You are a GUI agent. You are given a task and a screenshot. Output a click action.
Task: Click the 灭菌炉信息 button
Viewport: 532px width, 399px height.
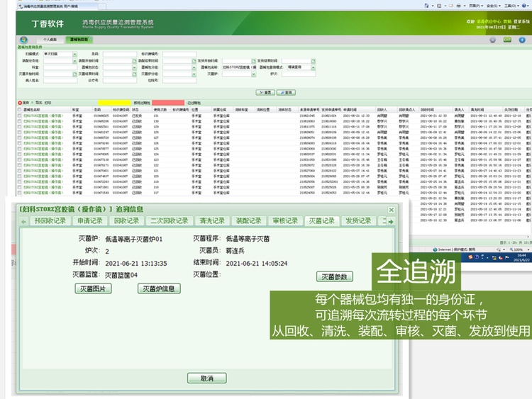[x=159, y=288]
